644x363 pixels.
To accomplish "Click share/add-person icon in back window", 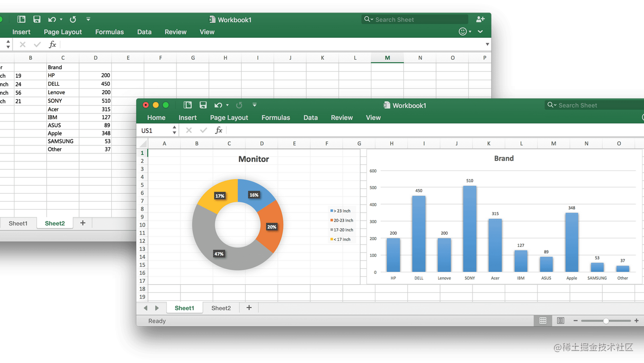I will coord(480,19).
